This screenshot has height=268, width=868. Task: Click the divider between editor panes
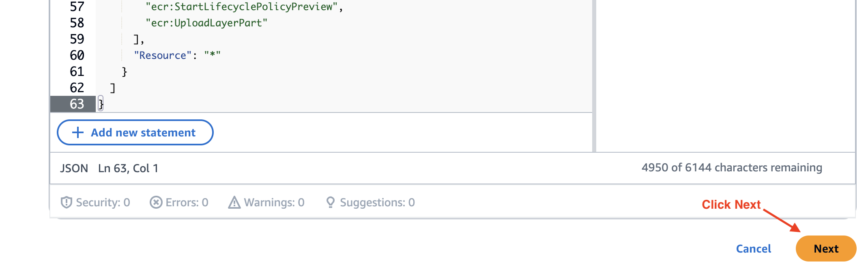(595, 73)
